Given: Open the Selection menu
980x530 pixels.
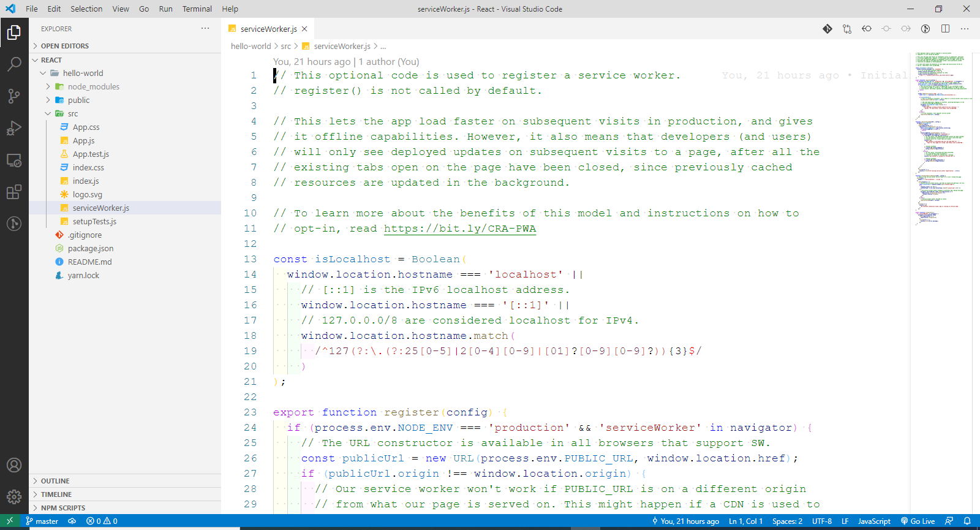Looking at the screenshot, I should 86,9.
